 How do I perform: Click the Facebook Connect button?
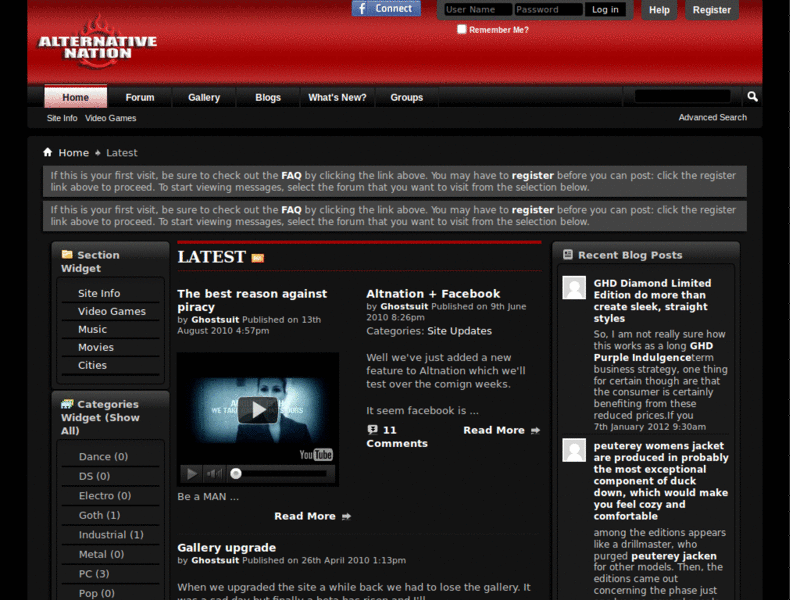(386, 8)
